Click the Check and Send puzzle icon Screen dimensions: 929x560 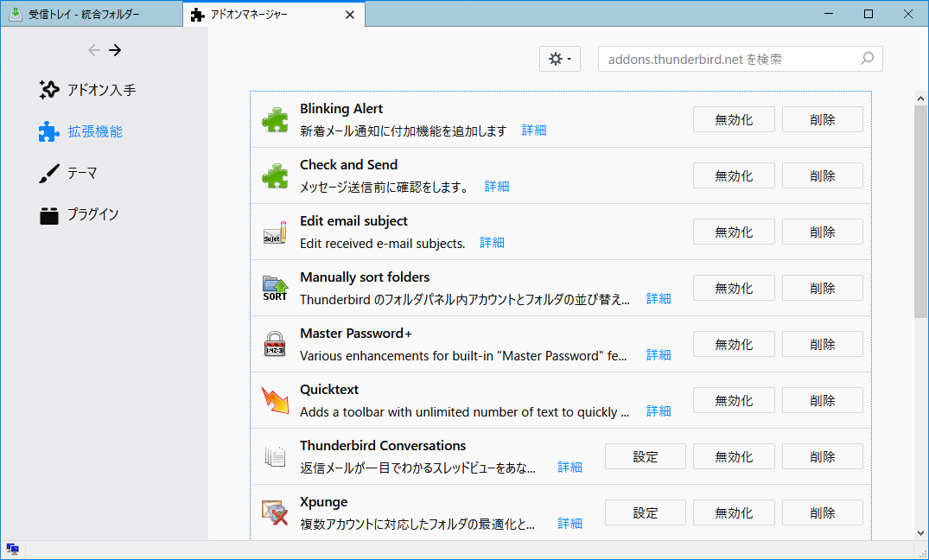point(275,176)
